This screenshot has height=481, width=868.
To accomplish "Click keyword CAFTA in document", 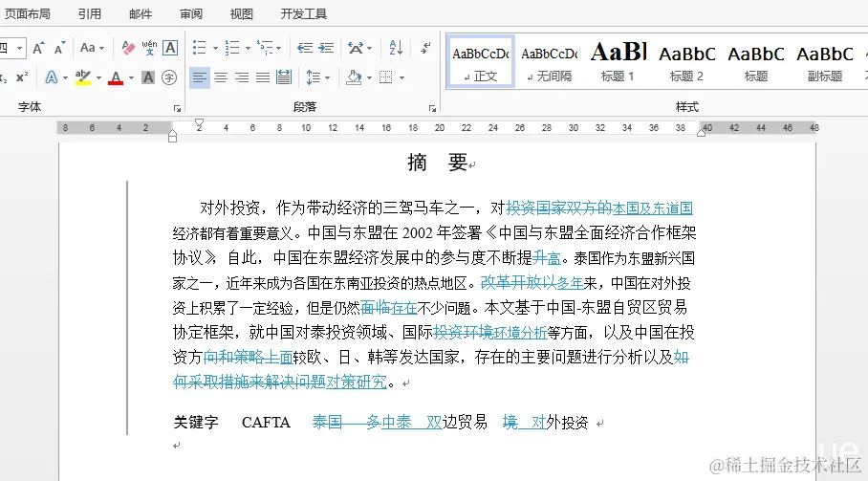I will [266, 423].
